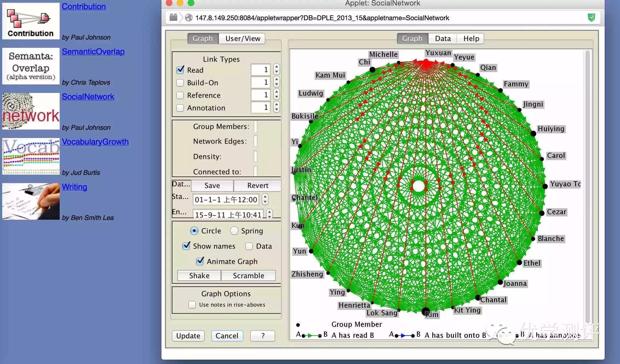Uncheck the Animate Graph checkbox
Viewport: 620px width, 364px height.
(x=200, y=261)
